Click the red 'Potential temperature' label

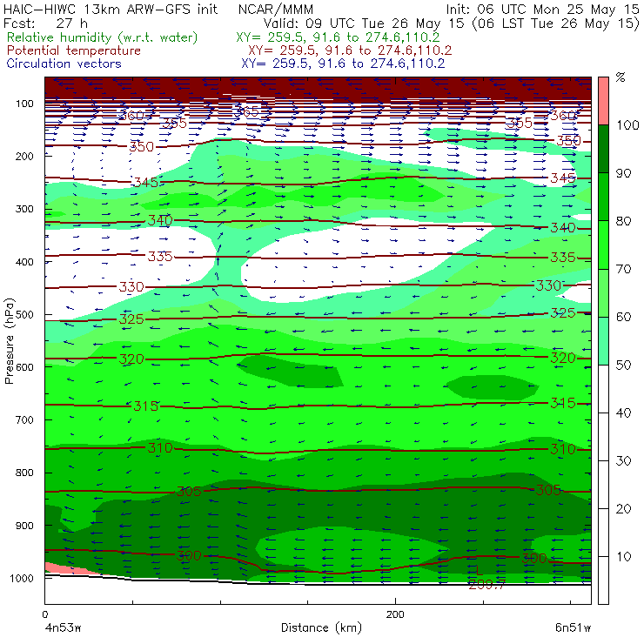pyautogui.click(x=73, y=50)
